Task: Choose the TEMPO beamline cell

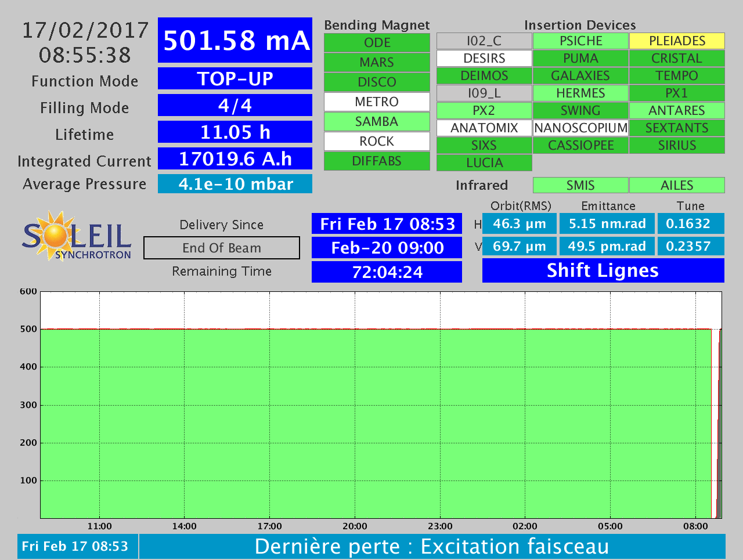Action: (677, 76)
